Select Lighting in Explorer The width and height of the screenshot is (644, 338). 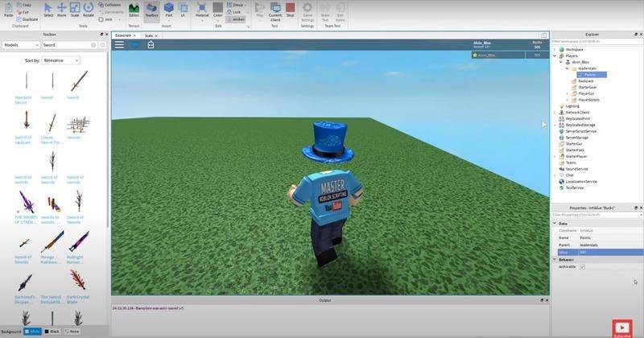tap(572, 106)
